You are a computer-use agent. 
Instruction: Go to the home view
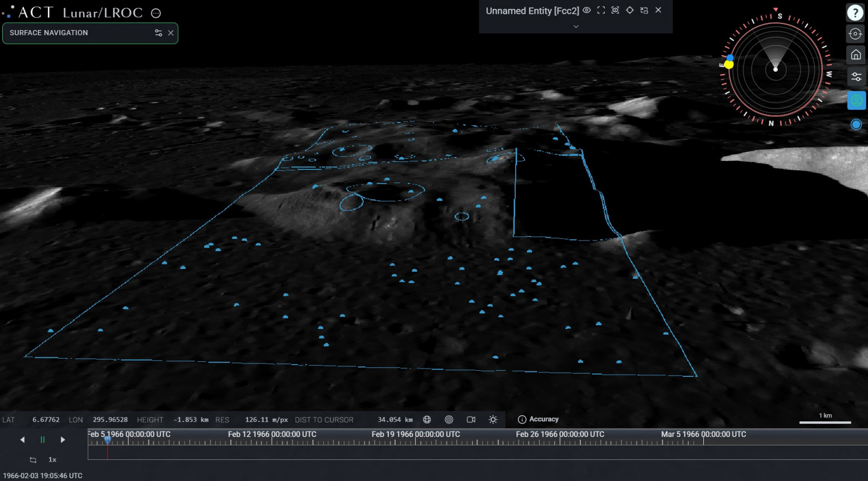[x=856, y=55]
